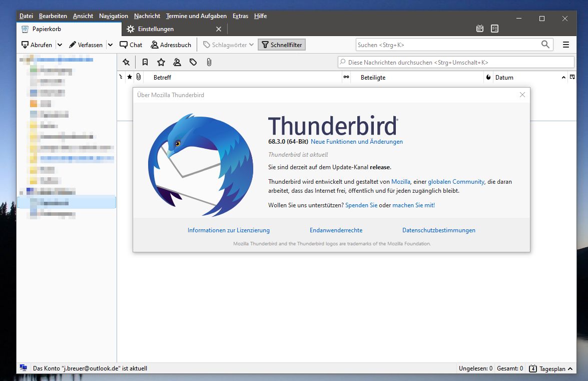Viewport: 588px width, 381px height.
Task: Open the Ansicht menu
Action: click(83, 16)
